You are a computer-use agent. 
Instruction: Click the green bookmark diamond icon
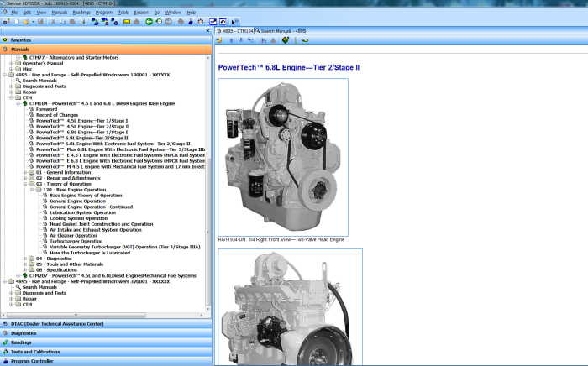286,40
